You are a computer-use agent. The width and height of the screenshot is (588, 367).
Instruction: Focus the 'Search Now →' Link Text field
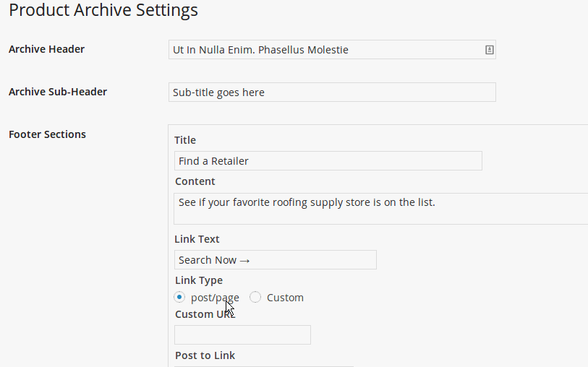point(275,260)
